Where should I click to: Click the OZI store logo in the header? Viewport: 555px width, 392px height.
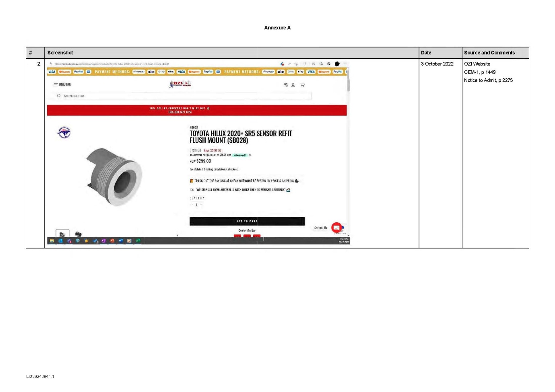click(x=180, y=84)
